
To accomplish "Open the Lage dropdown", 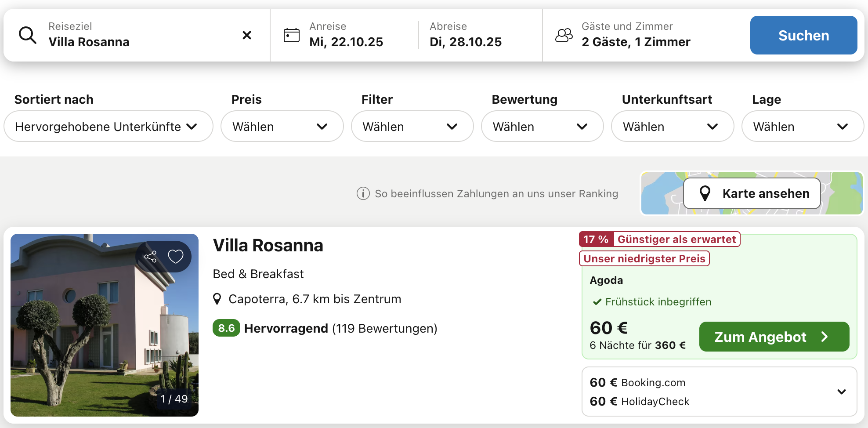I will (803, 126).
